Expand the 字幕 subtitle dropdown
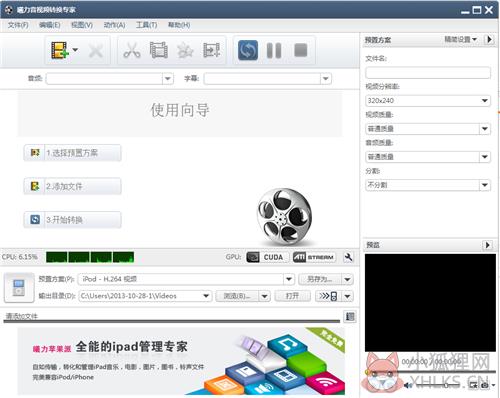 [326, 79]
